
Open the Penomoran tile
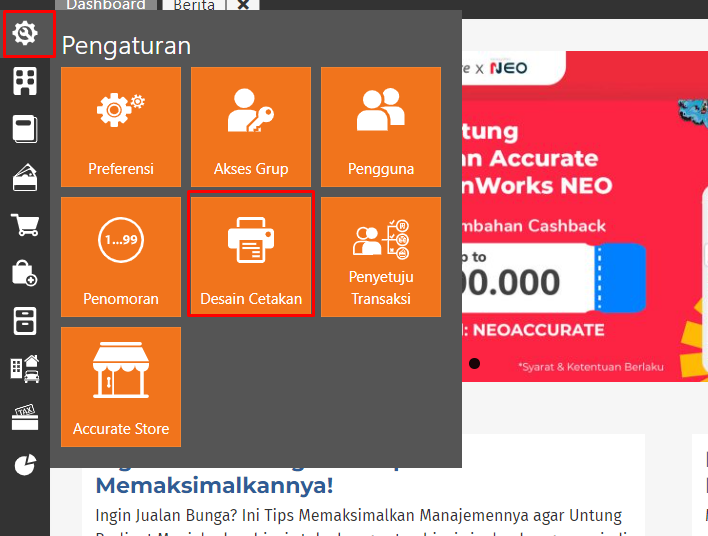(121, 257)
